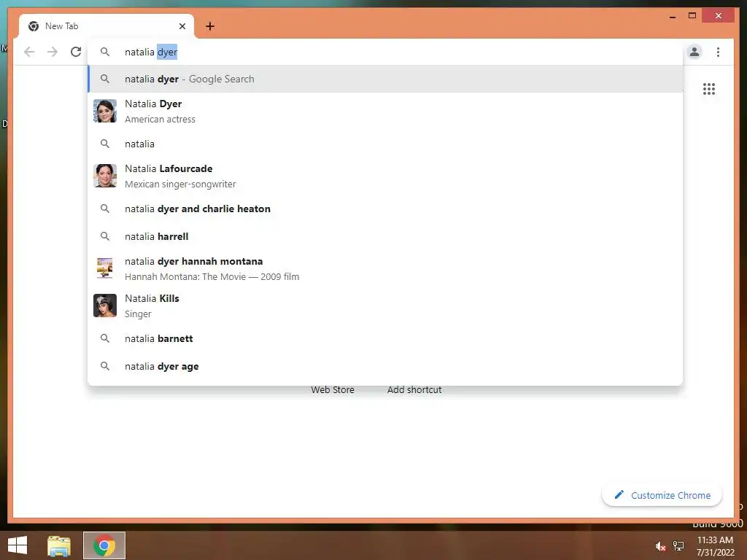The height and width of the screenshot is (560, 747).
Task: Reload the current page
Action: coord(76,52)
